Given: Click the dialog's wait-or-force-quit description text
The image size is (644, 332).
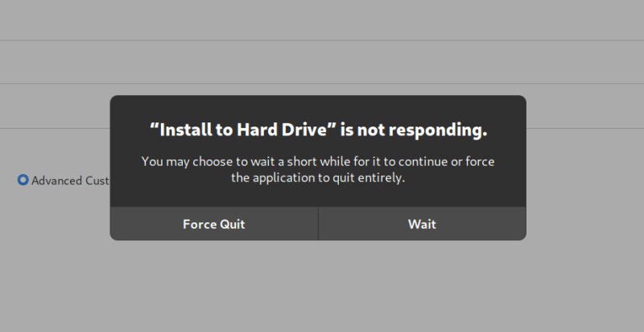Looking at the screenshot, I should (318, 169).
